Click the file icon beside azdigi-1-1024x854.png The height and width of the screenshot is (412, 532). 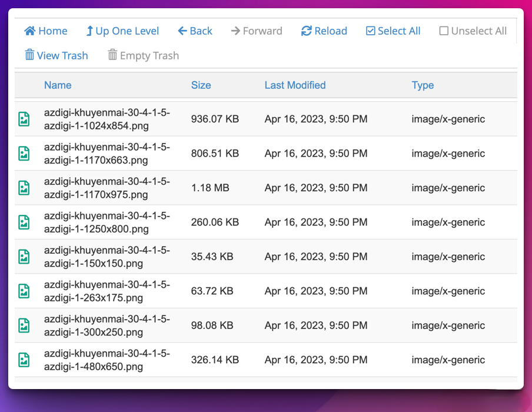[24, 119]
